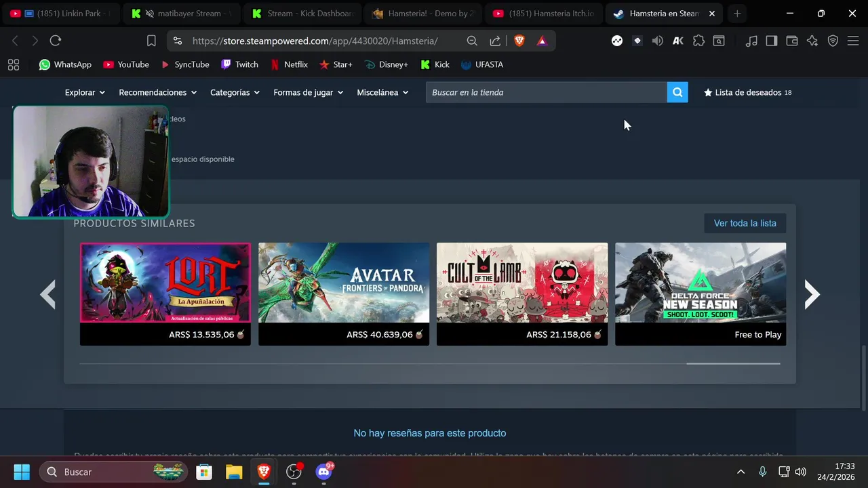Open the Twitch bookmark
Screen dimensions: 868x488
pos(239,64)
